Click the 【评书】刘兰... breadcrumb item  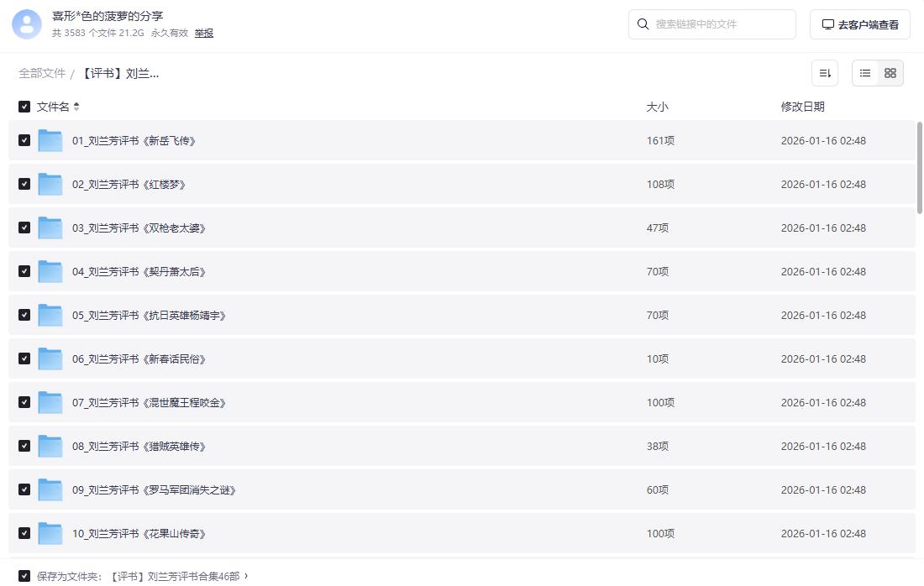120,74
